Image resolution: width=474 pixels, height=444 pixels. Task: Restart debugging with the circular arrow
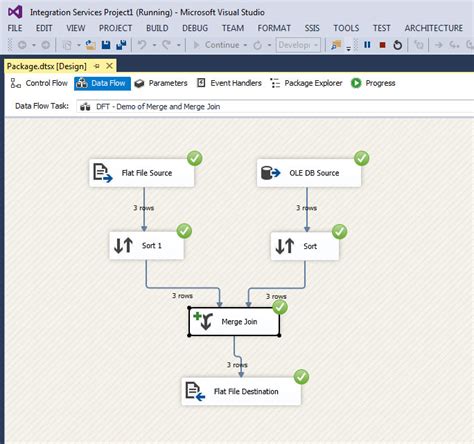(x=397, y=45)
